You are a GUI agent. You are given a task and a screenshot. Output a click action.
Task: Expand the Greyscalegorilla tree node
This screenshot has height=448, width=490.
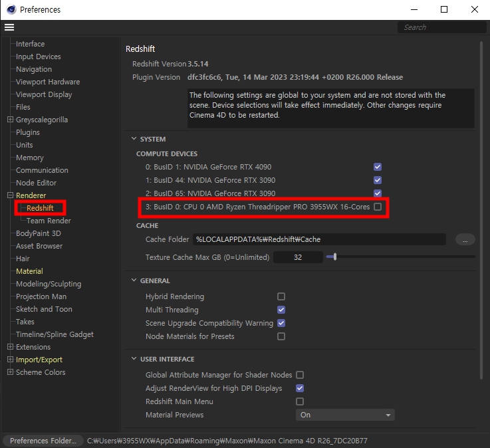point(11,120)
